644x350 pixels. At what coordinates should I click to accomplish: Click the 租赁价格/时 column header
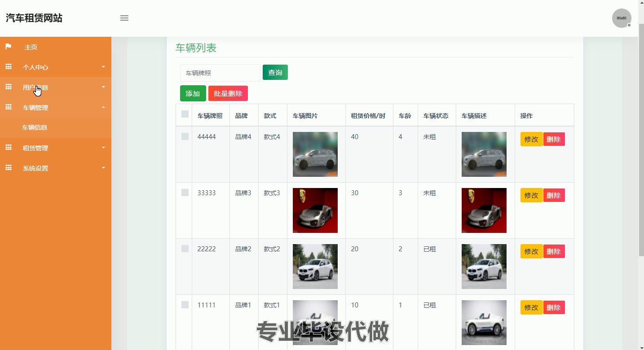(368, 116)
